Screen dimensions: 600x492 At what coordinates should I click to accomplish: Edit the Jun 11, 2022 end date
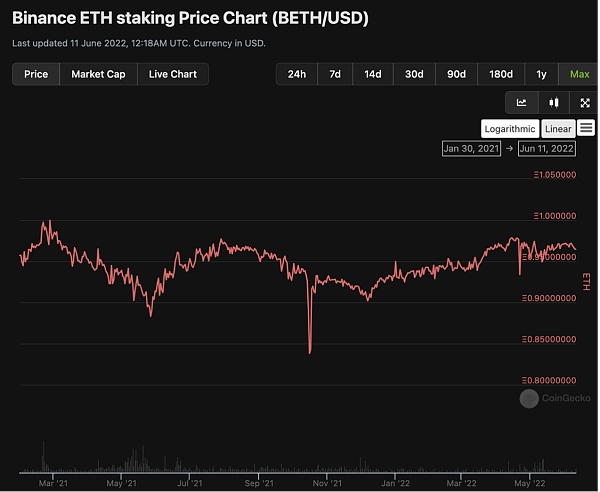[547, 148]
